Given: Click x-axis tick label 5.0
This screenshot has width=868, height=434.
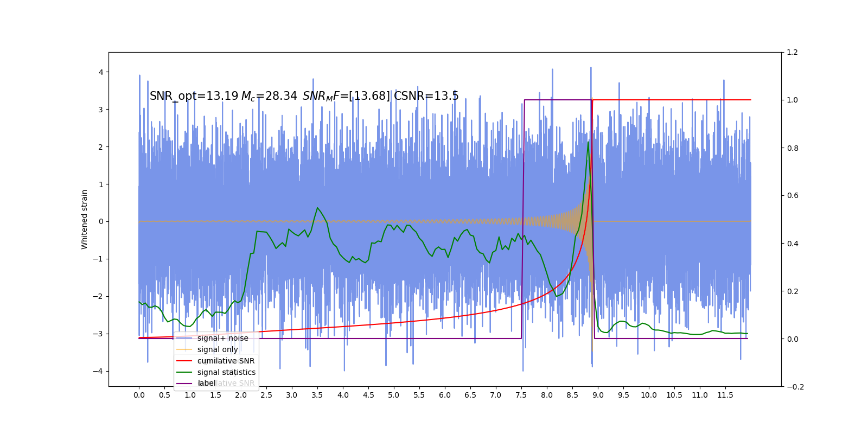Looking at the screenshot, I should point(394,395).
